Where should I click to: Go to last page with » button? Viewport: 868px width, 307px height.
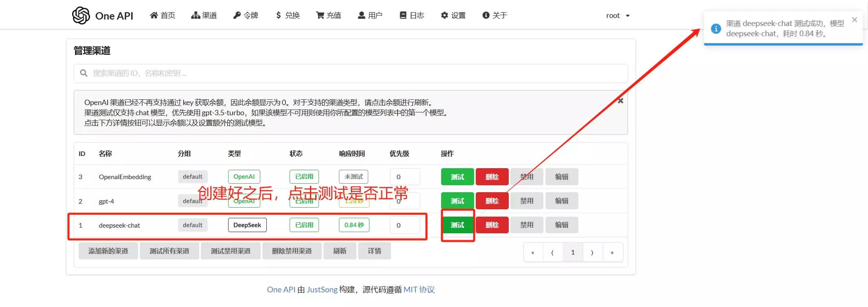point(612,252)
